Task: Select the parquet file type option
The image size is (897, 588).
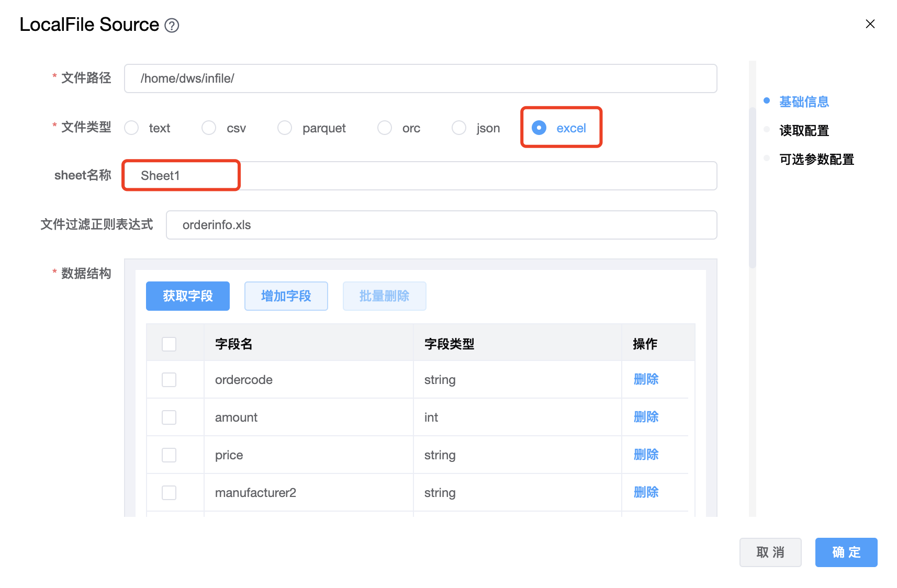Action: click(x=285, y=128)
